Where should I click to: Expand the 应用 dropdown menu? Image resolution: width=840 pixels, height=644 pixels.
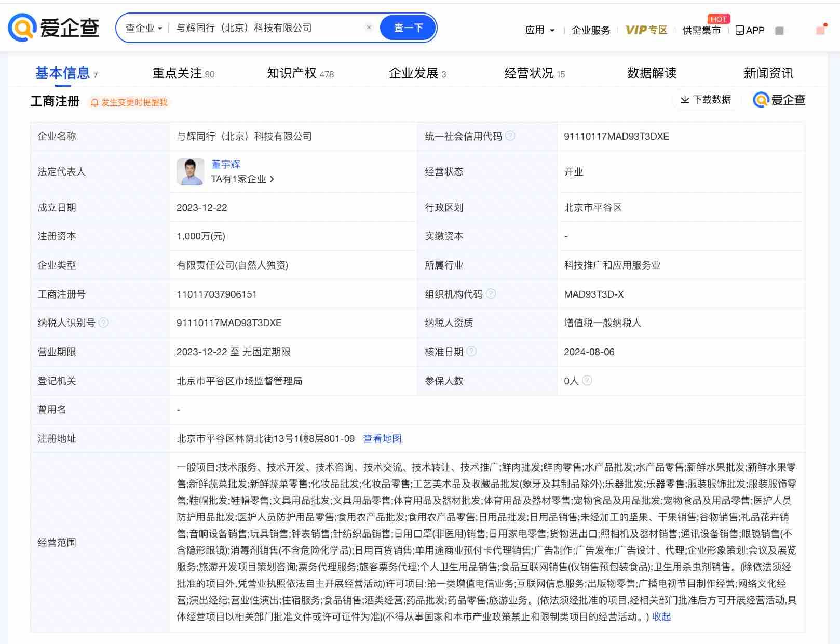pos(540,30)
